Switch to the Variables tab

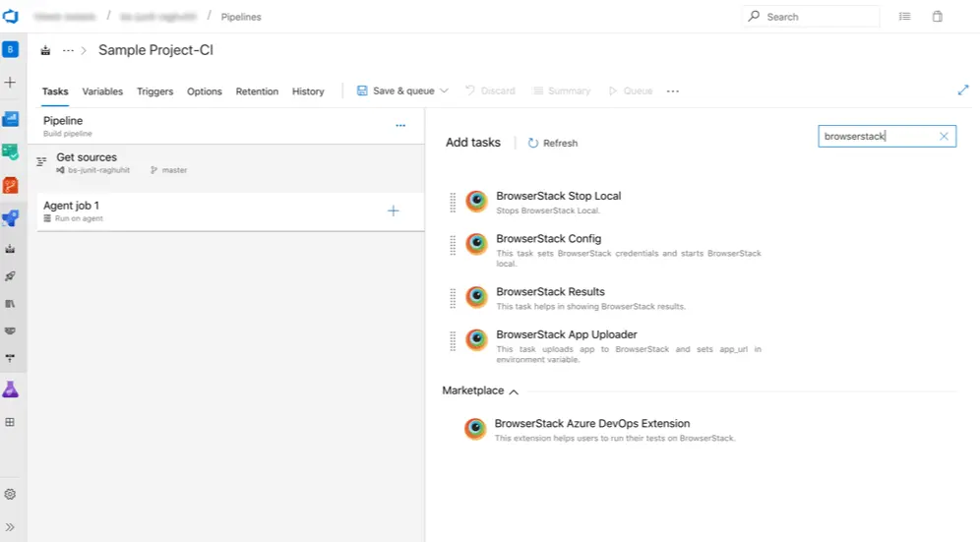tap(102, 91)
